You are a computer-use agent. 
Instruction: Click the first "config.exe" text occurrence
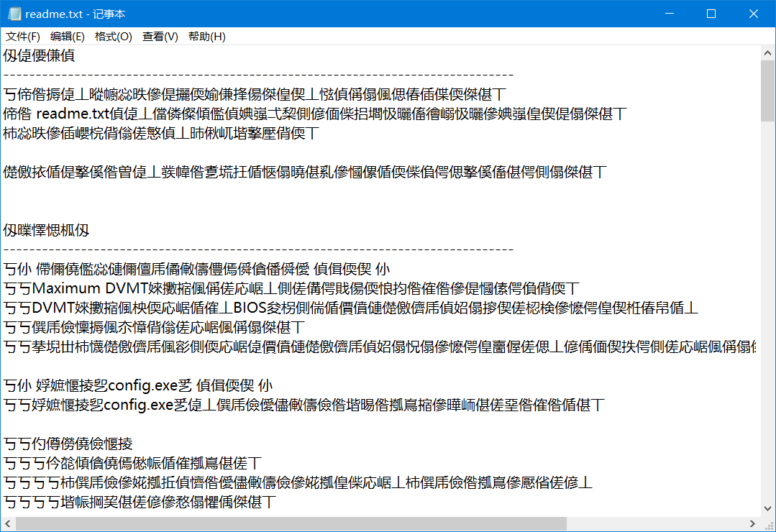142,385
